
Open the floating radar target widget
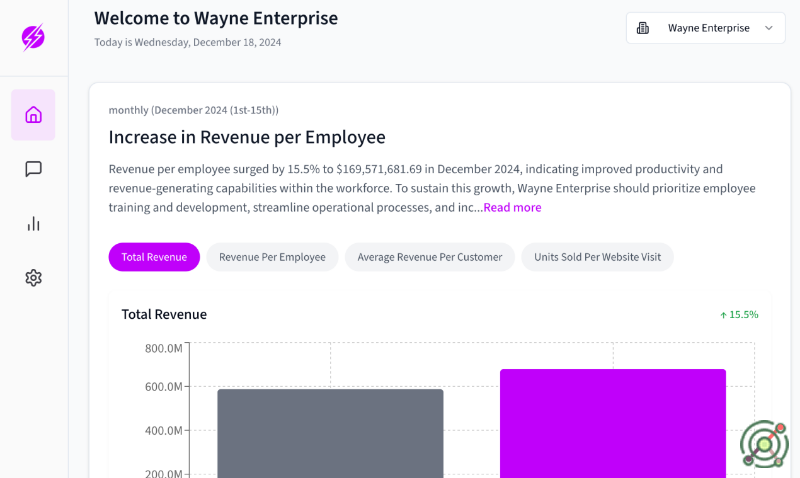tap(764, 444)
